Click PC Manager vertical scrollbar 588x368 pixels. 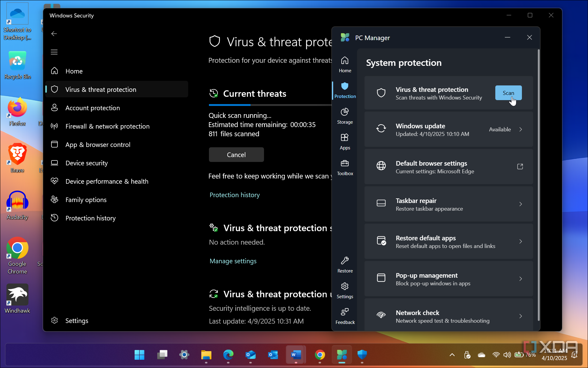[538, 184]
